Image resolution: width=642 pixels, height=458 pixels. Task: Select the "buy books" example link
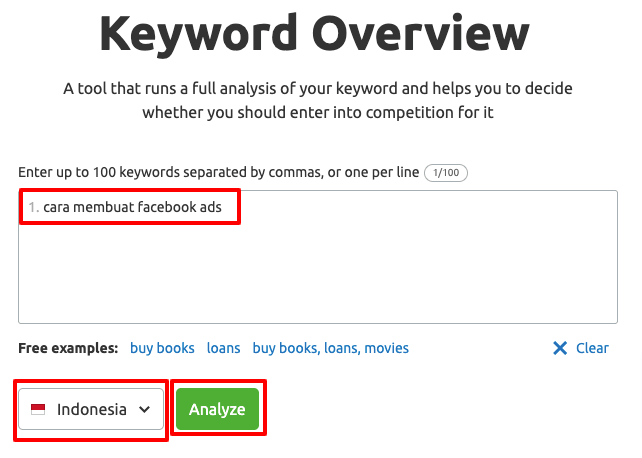coord(162,349)
